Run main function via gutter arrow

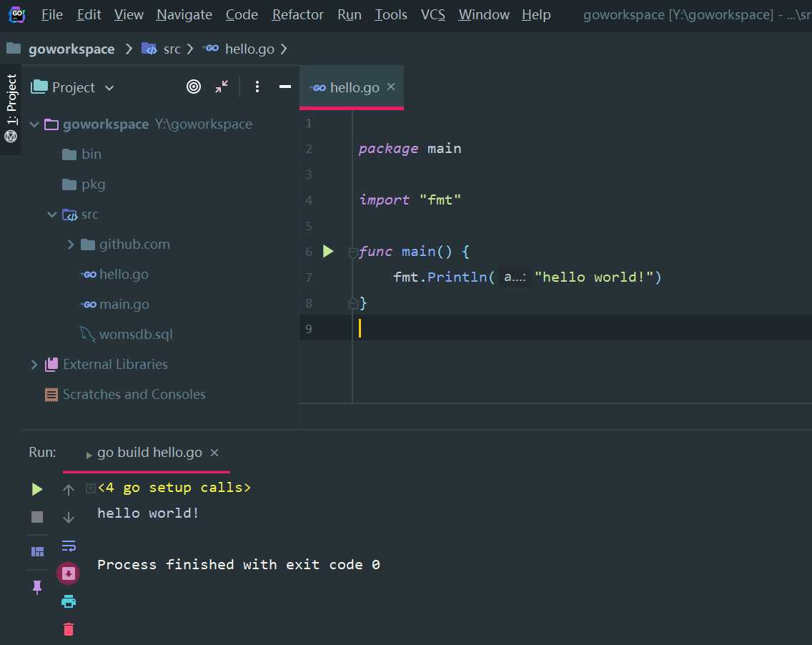click(328, 251)
